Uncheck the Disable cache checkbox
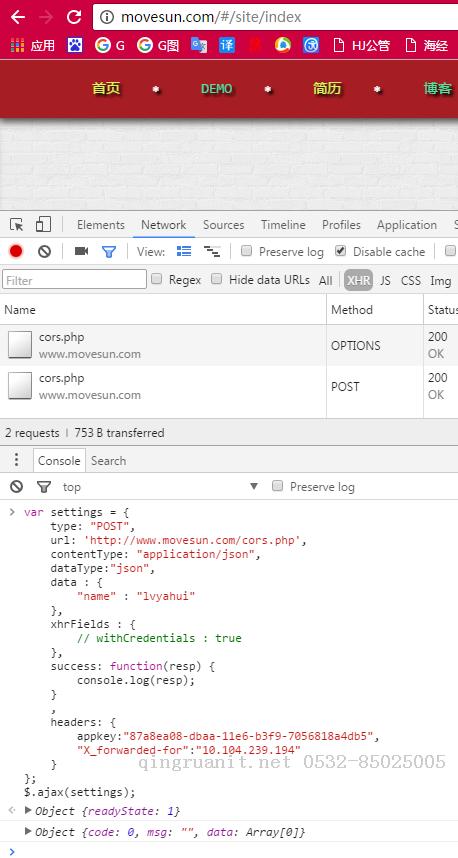This screenshot has width=458, height=858. 341,251
